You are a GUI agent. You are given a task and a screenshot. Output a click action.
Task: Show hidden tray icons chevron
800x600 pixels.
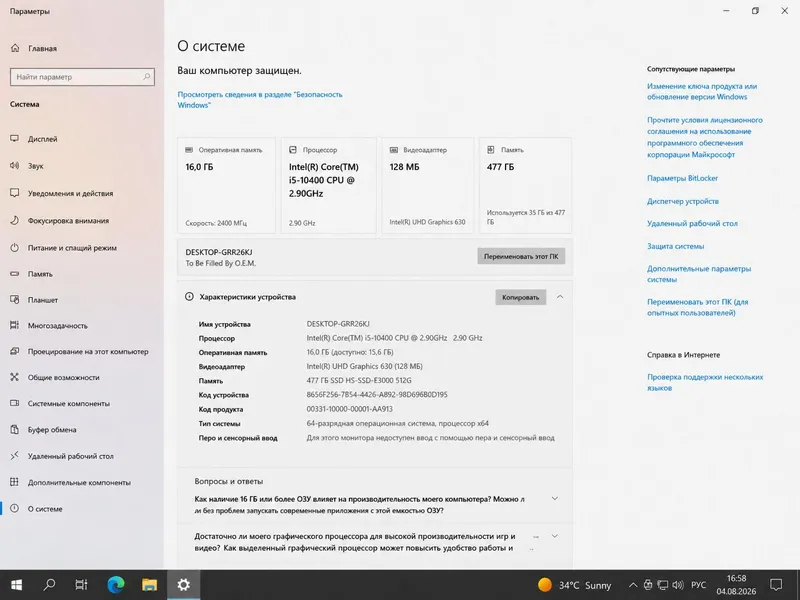(633, 585)
